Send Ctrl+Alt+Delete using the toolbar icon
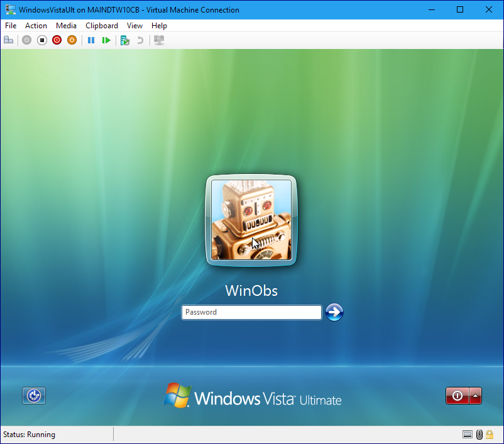The height and width of the screenshot is (444, 504). (8, 40)
